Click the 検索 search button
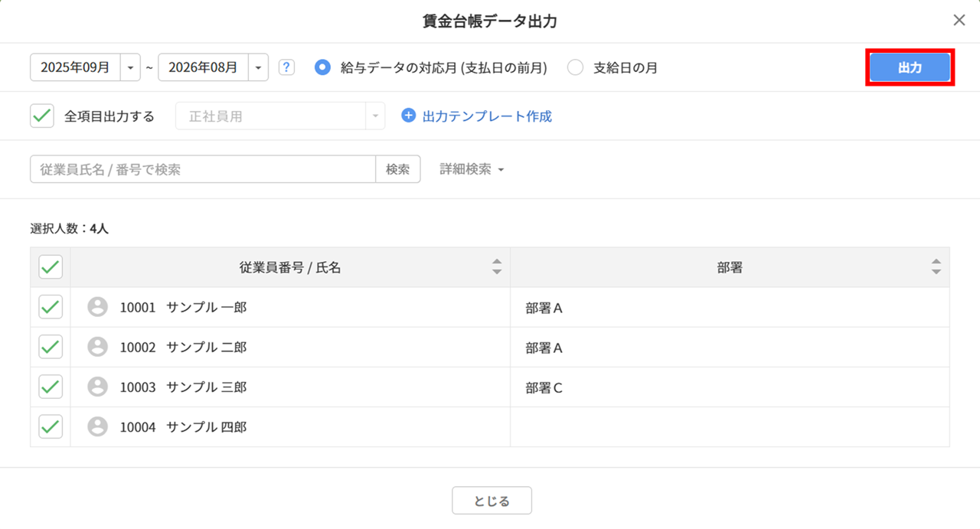This screenshot has height=529, width=980. [x=398, y=169]
